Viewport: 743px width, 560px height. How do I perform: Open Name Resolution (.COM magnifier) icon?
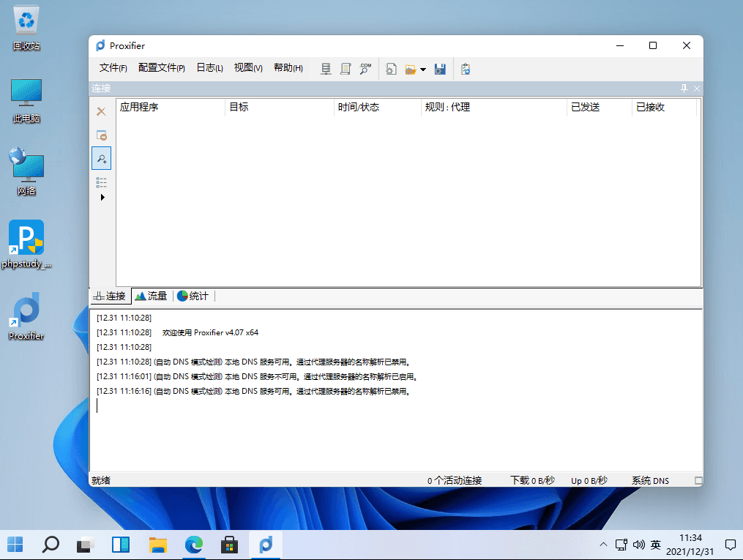point(365,69)
